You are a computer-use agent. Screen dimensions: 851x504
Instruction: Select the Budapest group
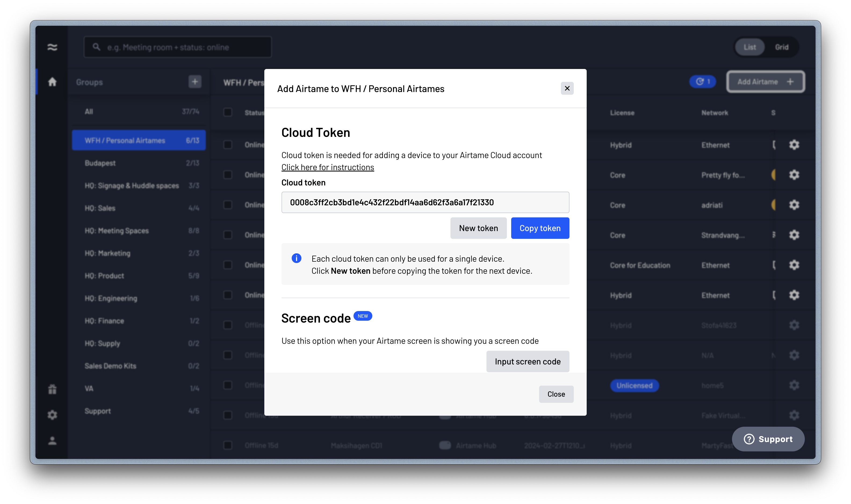click(x=139, y=163)
